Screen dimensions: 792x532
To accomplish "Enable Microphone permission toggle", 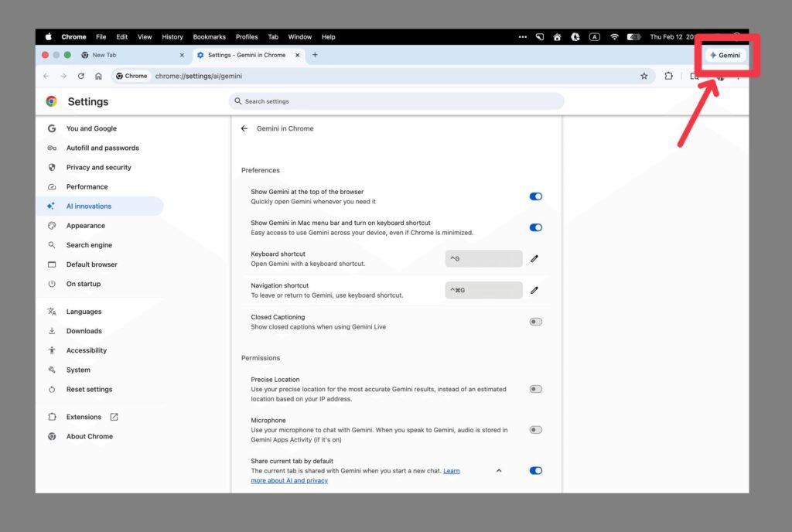I will point(535,430).
